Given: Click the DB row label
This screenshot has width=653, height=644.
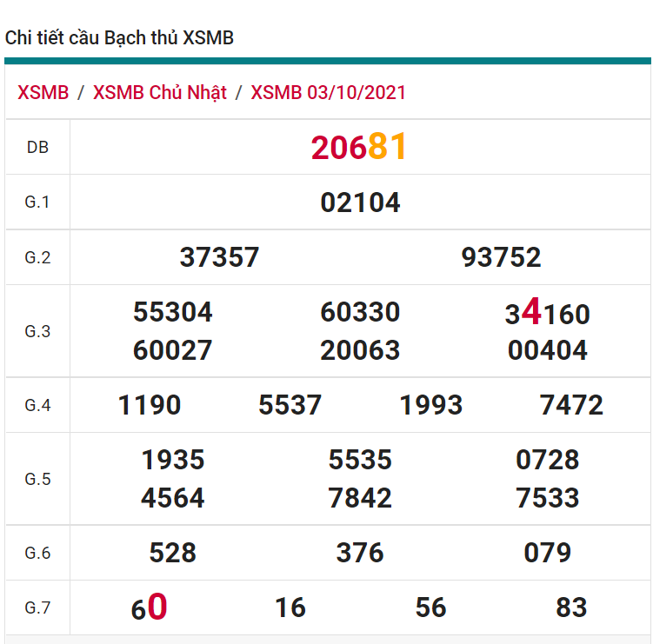Looking at the screenshot, I should point(37,148).
